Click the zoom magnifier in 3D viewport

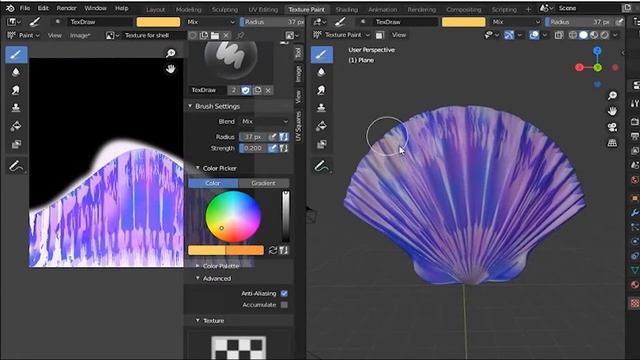pos(612,96)
